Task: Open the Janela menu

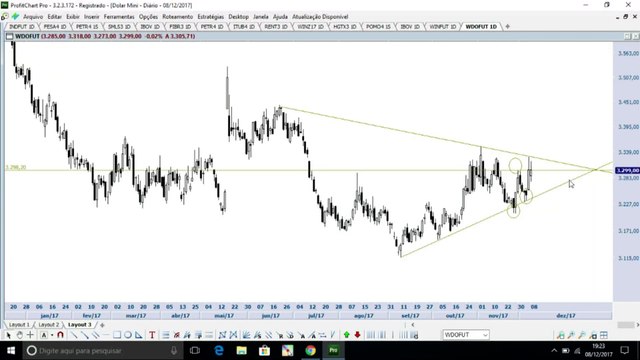Action: coord(261,17)
